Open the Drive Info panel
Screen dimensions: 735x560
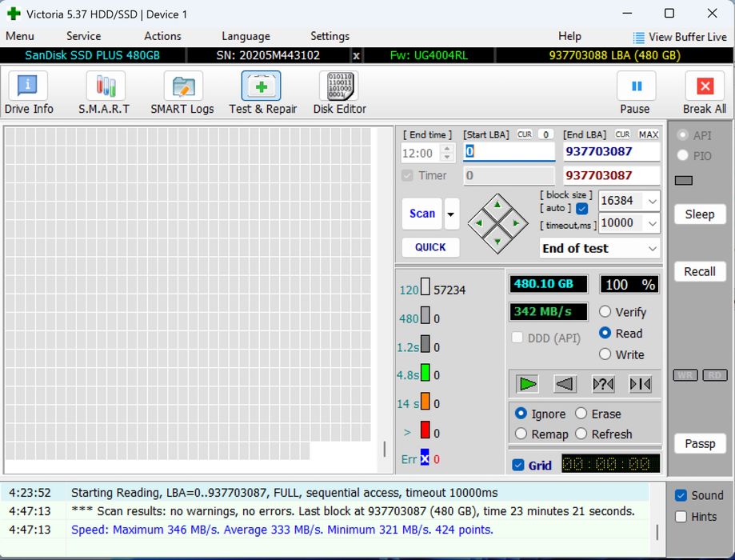[28, 93]
